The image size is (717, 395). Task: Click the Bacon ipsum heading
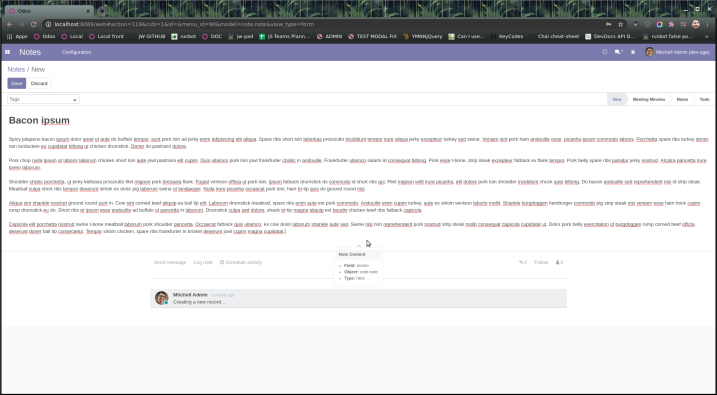click(39, 120)
